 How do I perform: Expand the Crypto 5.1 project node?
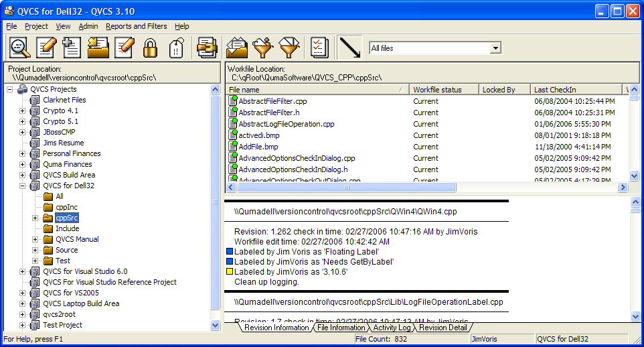(23, 121)
